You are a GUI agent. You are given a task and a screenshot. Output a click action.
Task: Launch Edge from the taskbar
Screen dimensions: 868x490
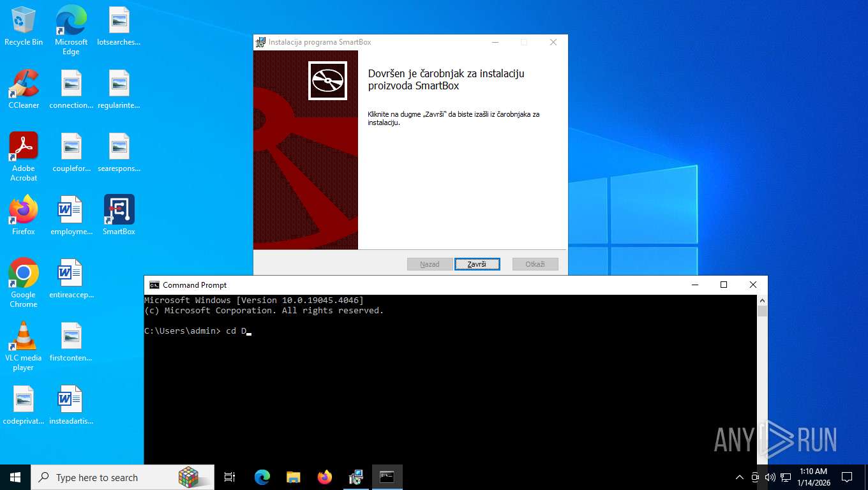[x=262, y=477]
